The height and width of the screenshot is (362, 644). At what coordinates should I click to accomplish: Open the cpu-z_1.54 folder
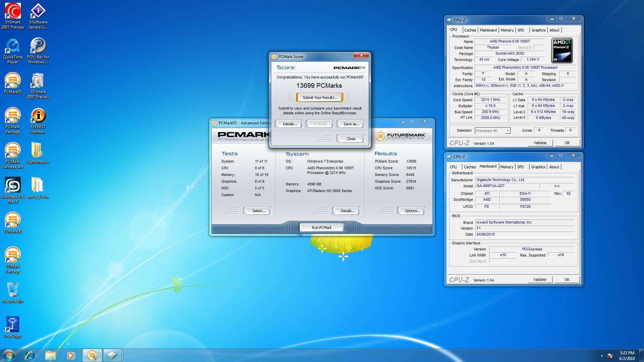click(38, 188)
